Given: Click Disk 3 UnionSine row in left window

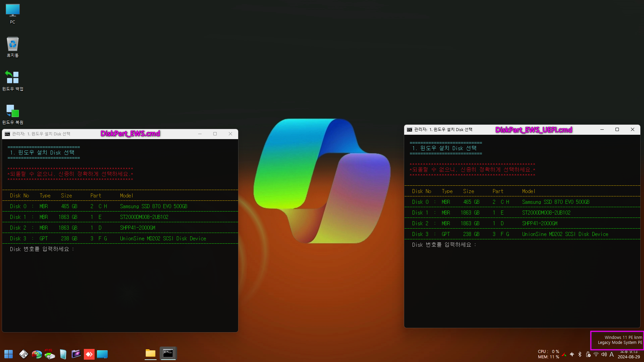Looking at the screenshot, I should (120, 239).
